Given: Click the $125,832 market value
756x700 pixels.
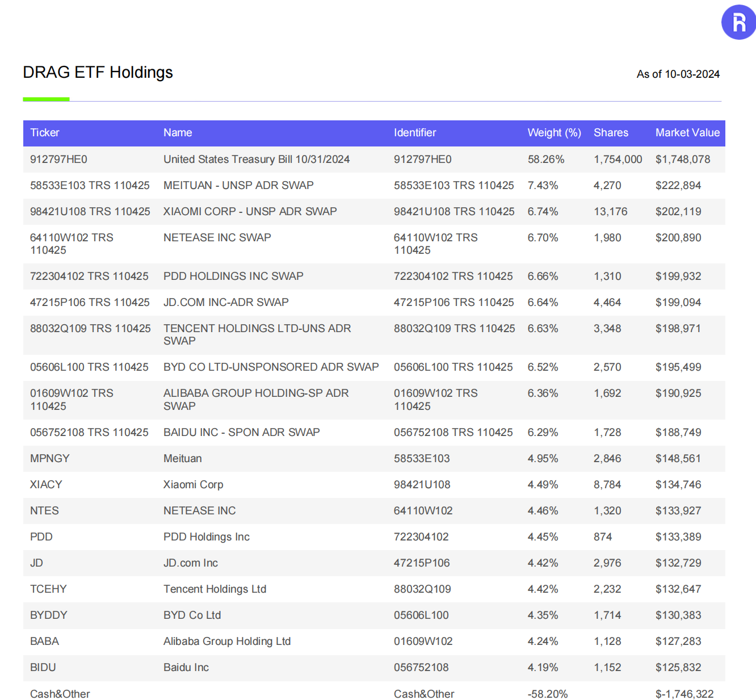Looking at the screenshot, I should [x=678, y=668].
